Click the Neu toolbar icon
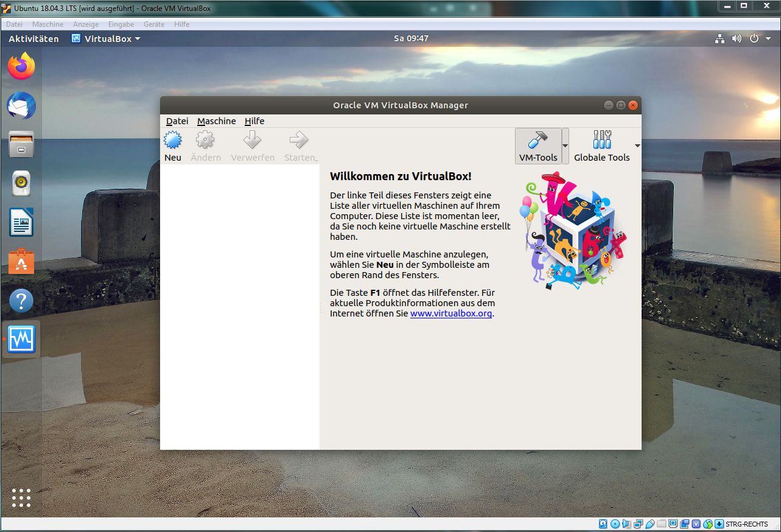This screenshot has width=781, height=532. [x=173, y=141]
